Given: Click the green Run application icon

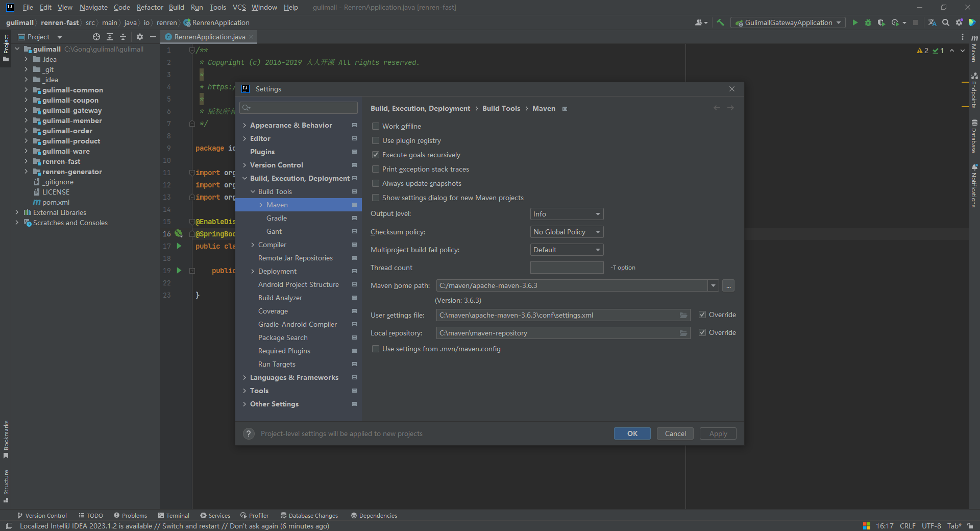Looking at the screenshot, I should pos(855,22).
